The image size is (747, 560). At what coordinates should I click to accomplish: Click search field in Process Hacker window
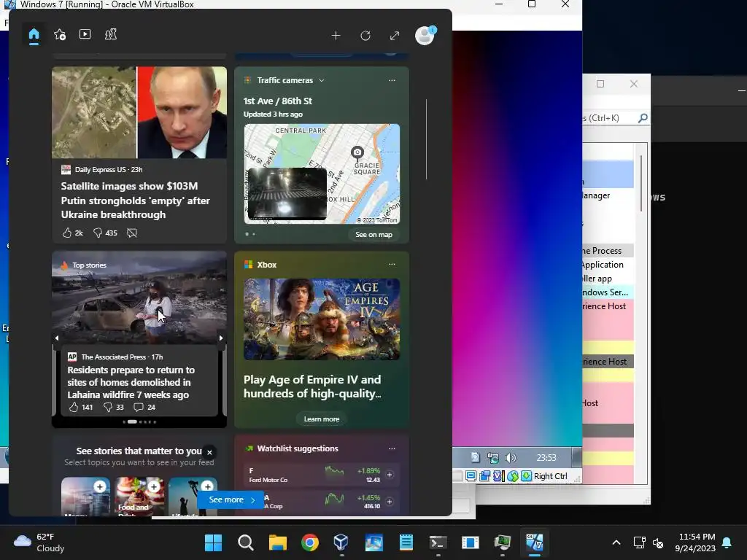point(610,118)
